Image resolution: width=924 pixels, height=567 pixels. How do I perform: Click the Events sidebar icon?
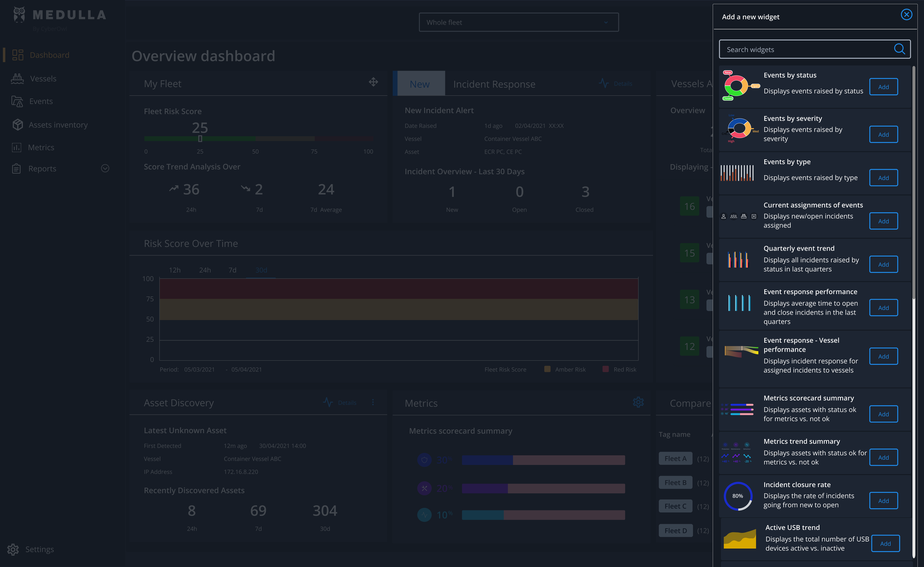coord(17,101)
